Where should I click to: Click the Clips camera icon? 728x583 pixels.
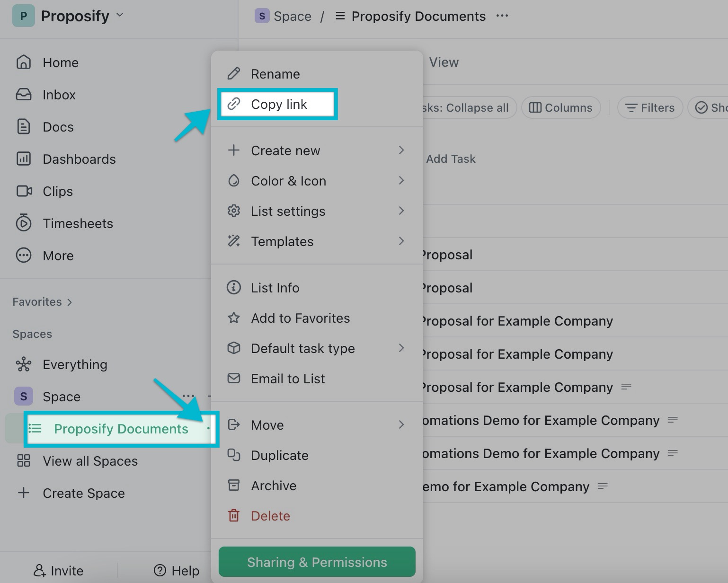[x=24, y=191]
